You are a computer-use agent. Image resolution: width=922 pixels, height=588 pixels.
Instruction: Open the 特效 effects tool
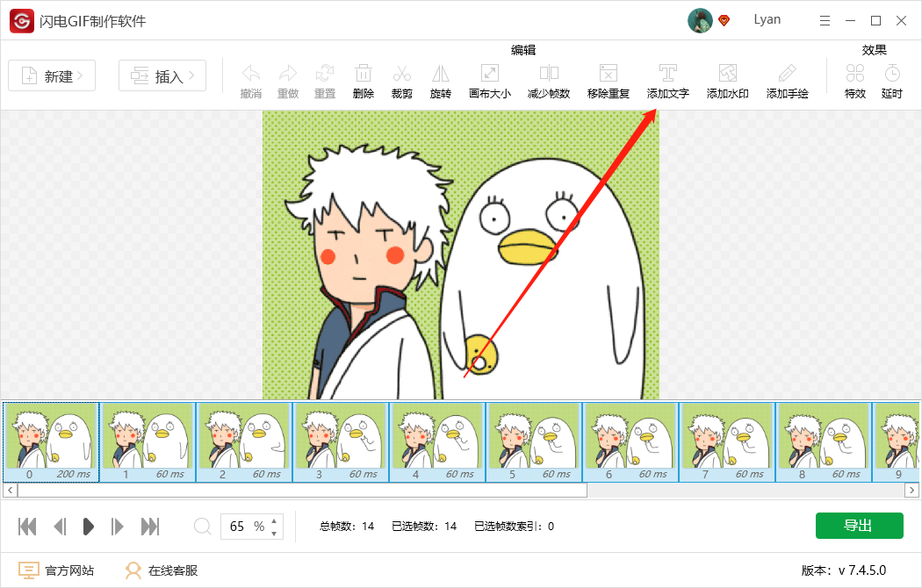coord(855,81)
